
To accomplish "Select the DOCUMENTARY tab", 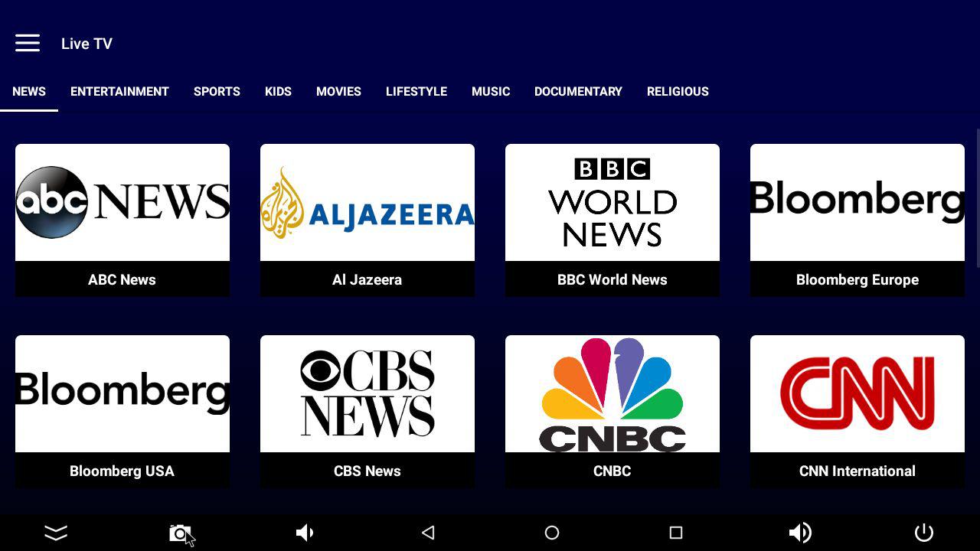I will [578, 92].
